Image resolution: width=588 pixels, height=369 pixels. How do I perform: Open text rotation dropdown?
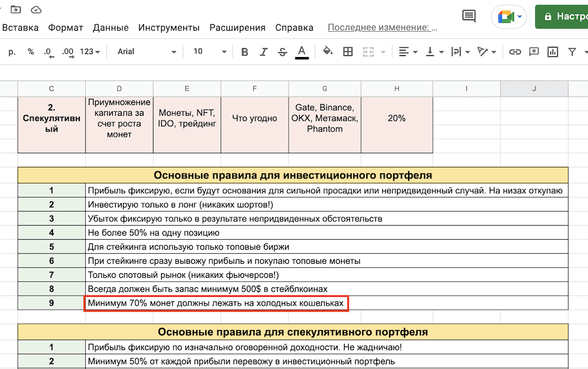486,52
